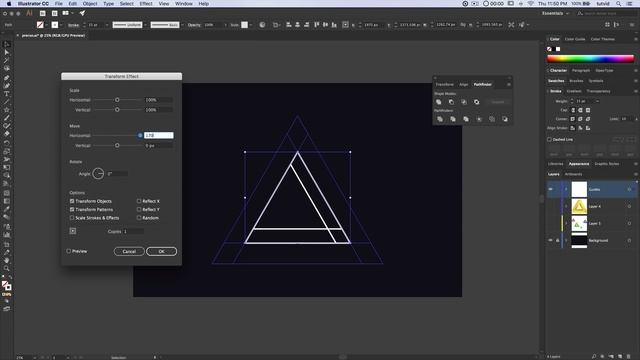Select the Magic Wand tool
The height and width of the screenshot is (360, 640).
[x=6, y=60]
